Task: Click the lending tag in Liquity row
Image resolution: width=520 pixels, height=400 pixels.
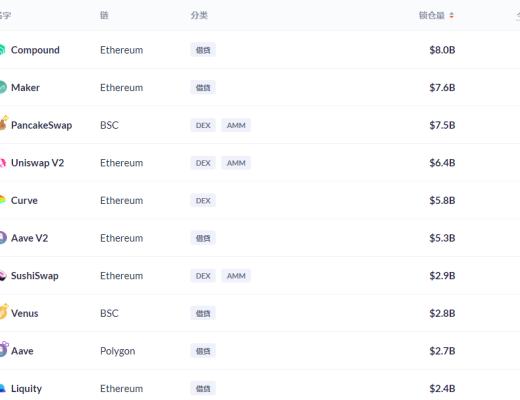Action: pos(203,389)
